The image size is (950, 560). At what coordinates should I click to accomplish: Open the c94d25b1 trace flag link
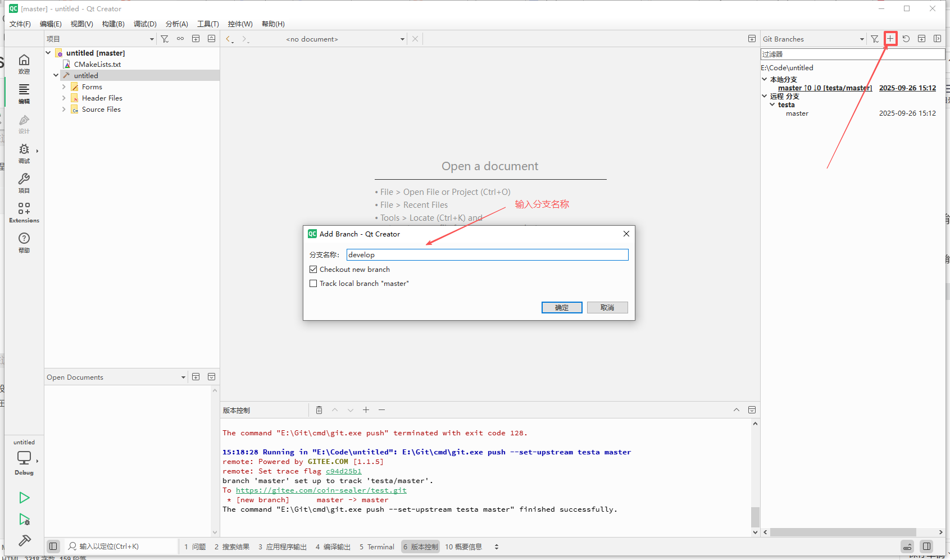click(344, 471)
